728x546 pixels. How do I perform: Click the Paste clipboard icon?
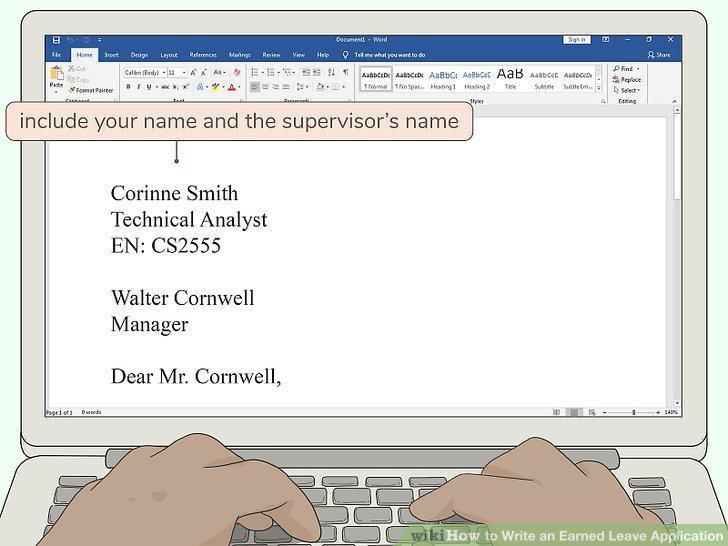point(57,73)
